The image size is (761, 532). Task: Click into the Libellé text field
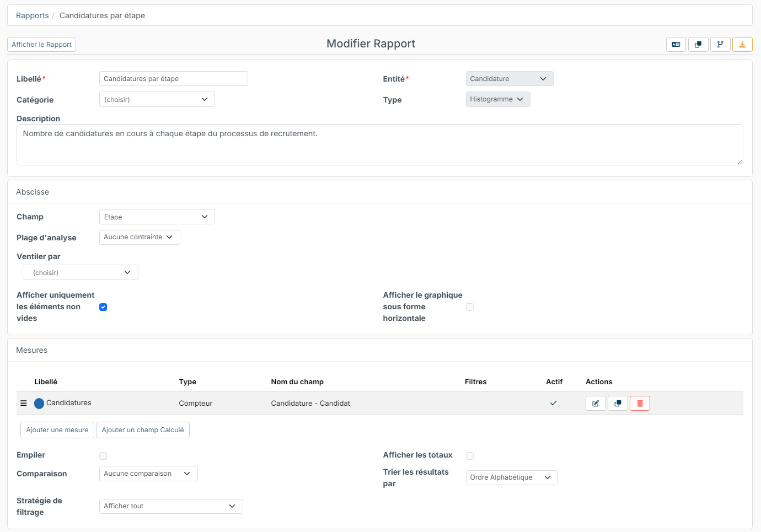click(174, 79)
